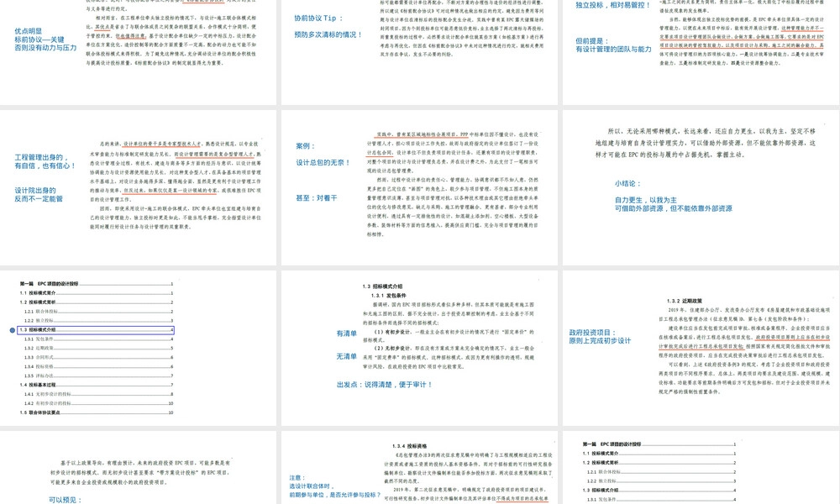840x504 pixels.
Task: Click the '1.4.2 有初步设计的投标' contents entry
Action: tap(98, 403)
